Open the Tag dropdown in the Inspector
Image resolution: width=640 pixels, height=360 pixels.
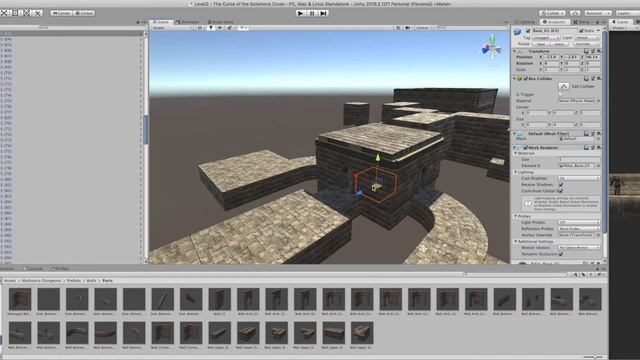546,38
